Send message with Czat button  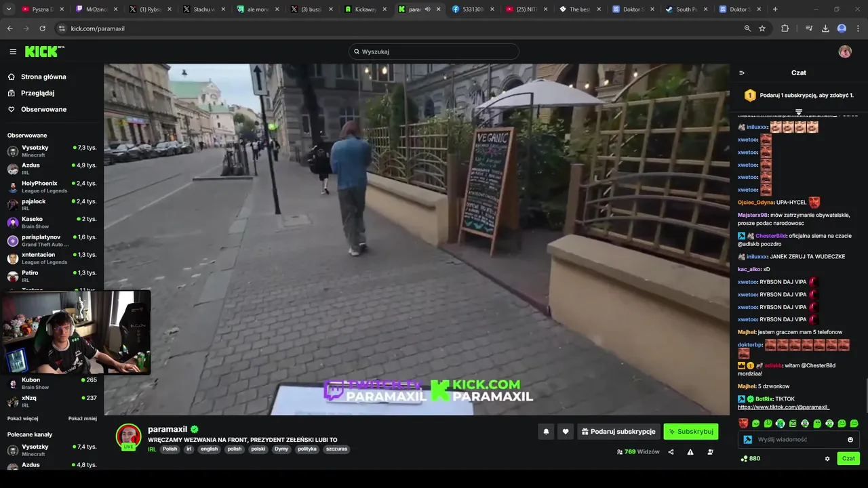click(848, 458)
